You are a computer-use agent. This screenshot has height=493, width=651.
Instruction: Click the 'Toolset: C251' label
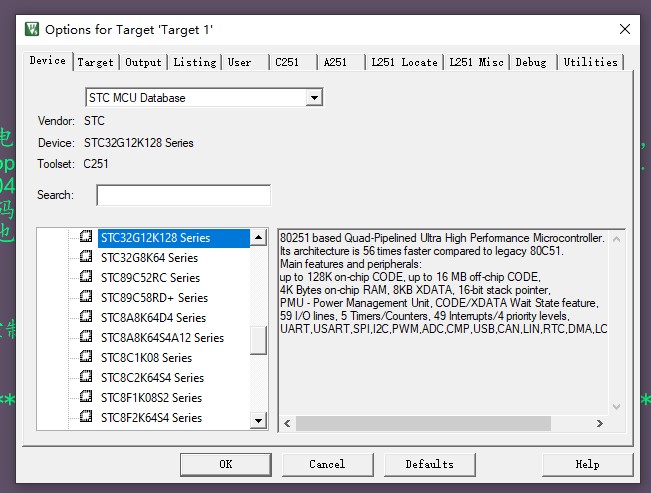pyautogui.click(x=73, y=164)
